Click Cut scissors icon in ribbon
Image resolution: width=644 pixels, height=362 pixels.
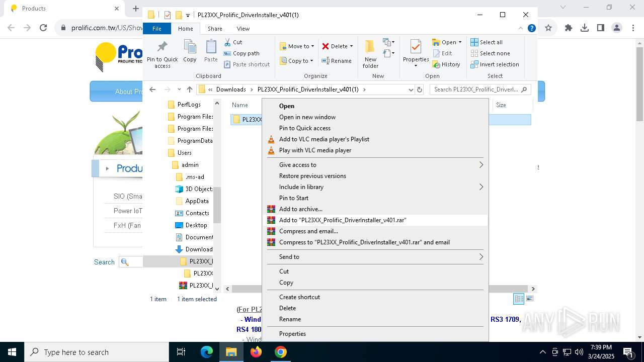click(233, 42)
